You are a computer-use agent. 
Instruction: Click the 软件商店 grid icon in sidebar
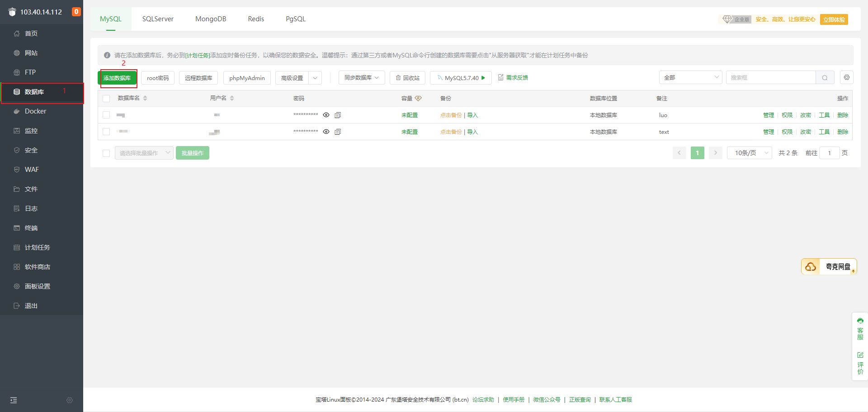point(17,267)
